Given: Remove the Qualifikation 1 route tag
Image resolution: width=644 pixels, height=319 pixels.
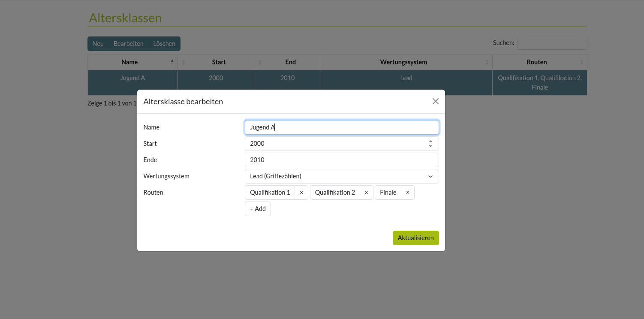Looking at the screenshot, I should point(301,193).
